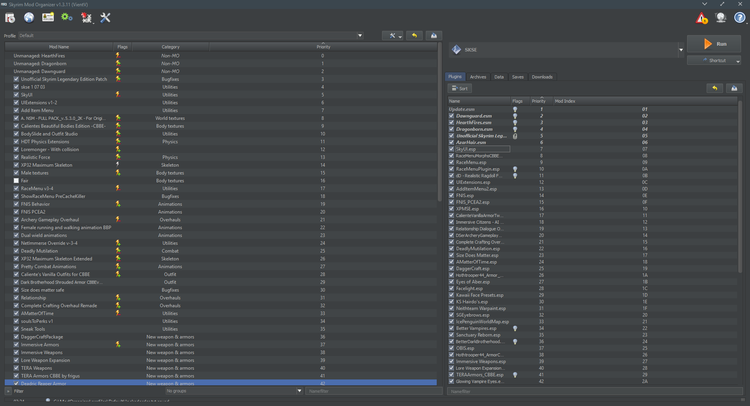Click the mod list vertical scrollbar
Viewport: 750px width, 406px height.
coord(440,122)
